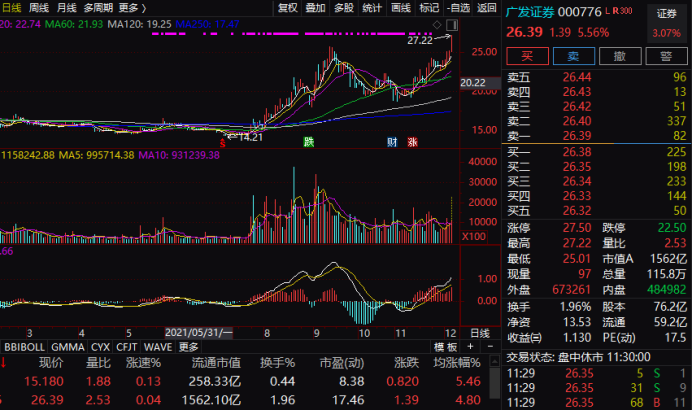This screenshot has height=410, width=693.
Task: Click the red $ marker below the chart
Action: pyautogui.click(x=223, y=142)
